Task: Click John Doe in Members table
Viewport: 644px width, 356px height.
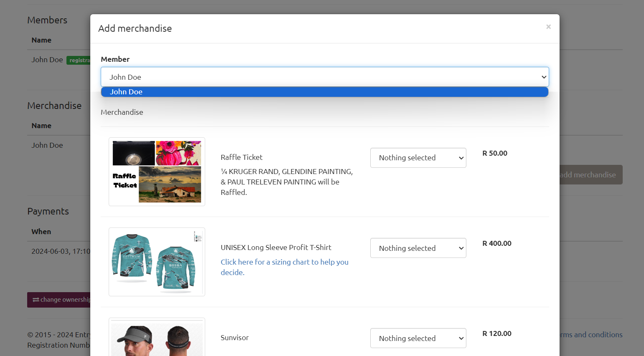Action: (x=47, y=60)
